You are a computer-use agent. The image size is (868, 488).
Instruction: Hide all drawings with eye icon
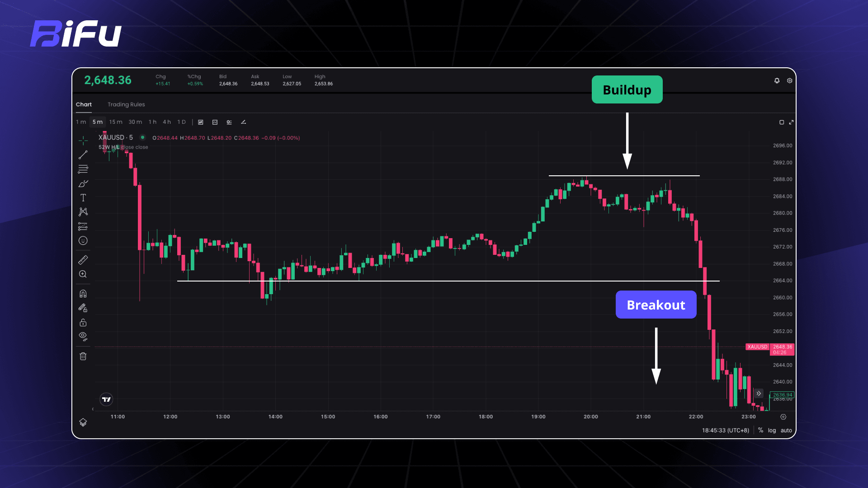[x=83, y=336]
